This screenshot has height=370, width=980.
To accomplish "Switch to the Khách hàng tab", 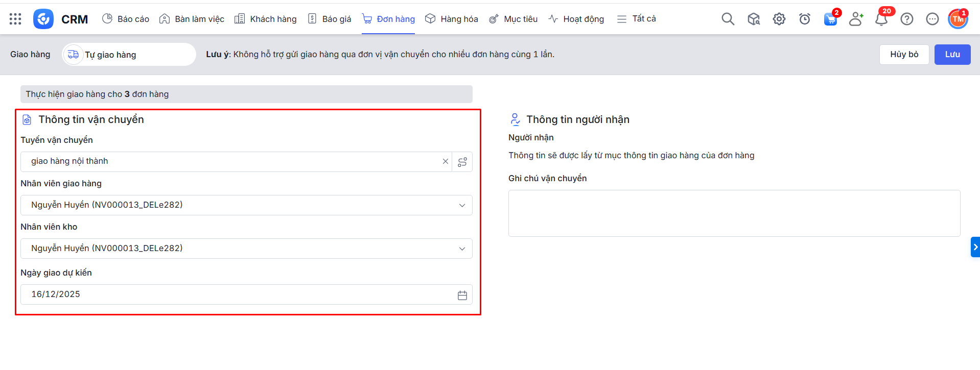I will (x=266, y=19).
